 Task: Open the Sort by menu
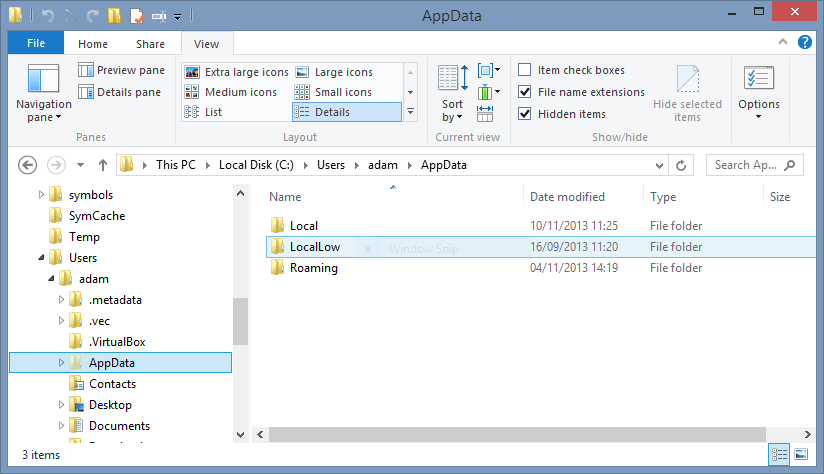pyautogui.click(x=452, y=94)
